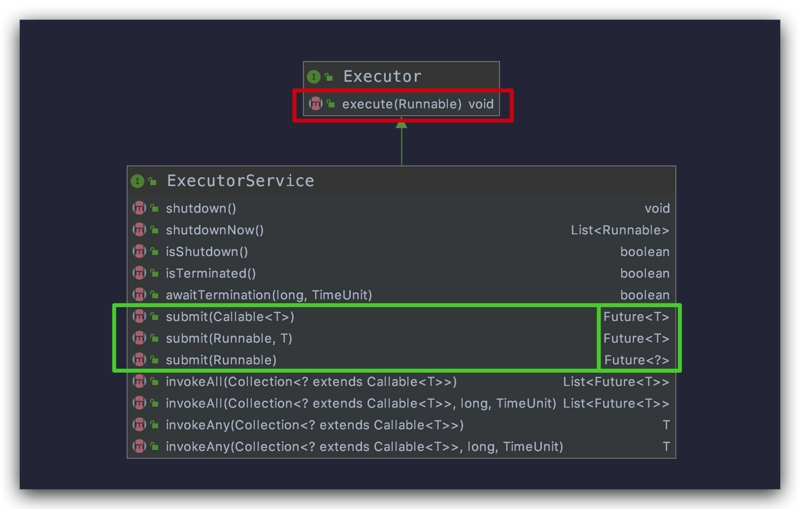Select invokeAll(Collection<? extends Callable<T>>) without timeout
Viewport: 800px width, 509px height.
[x=311, y=382]
